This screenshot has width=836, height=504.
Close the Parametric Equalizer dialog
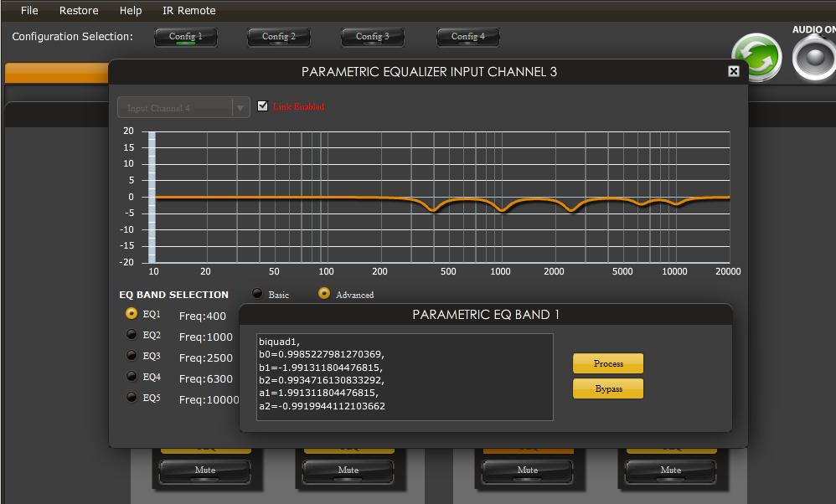pos(734,71)
